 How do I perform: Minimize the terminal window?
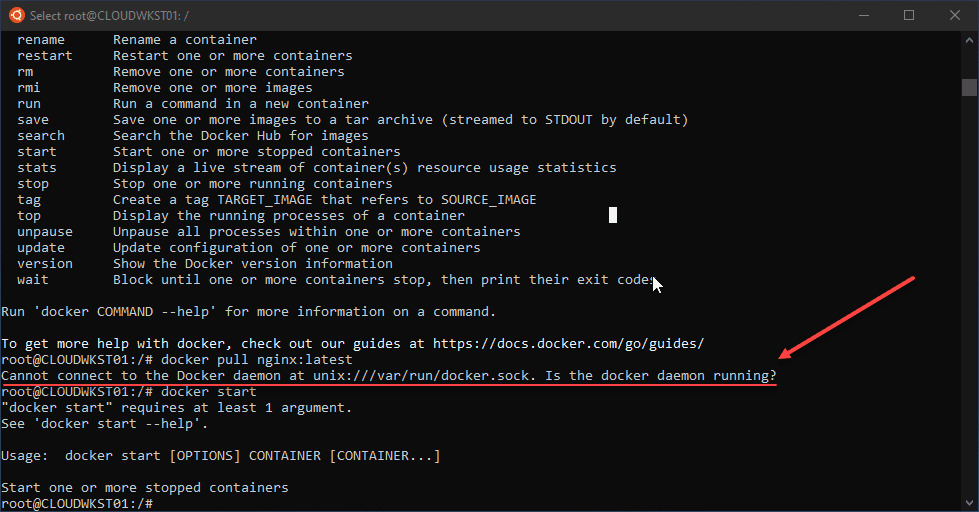[x=862, y=15]
